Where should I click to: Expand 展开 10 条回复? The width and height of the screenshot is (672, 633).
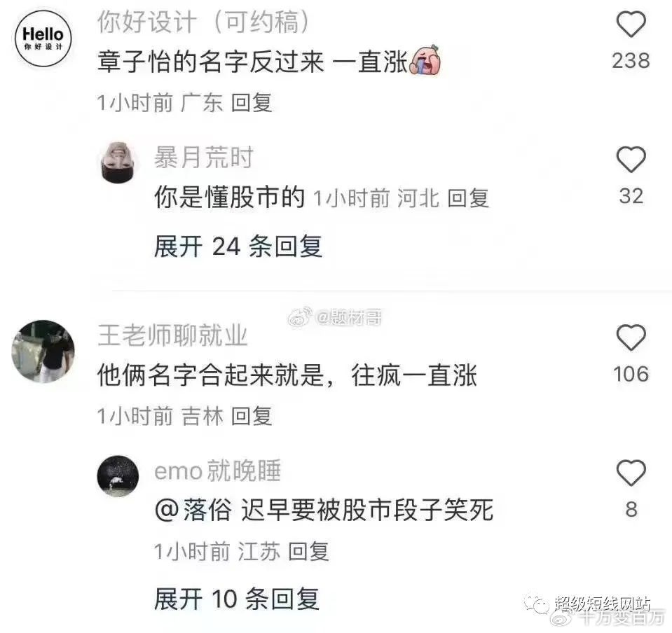pos(237,598)
